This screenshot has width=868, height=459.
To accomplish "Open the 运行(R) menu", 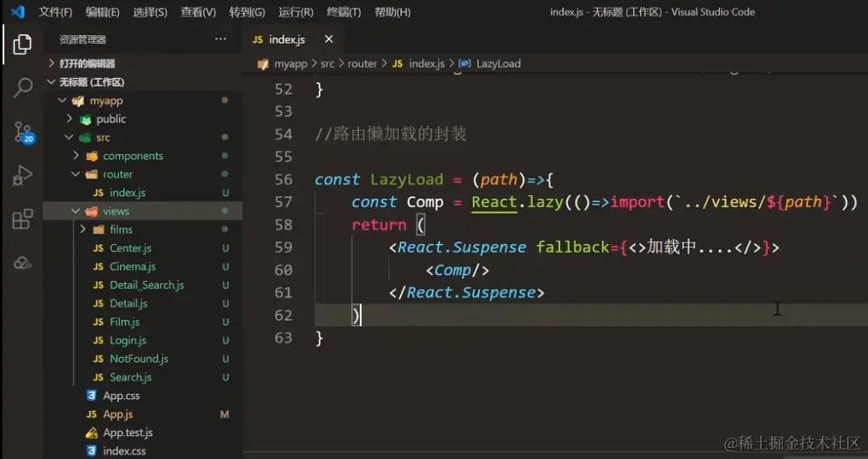I will (296, 12).
